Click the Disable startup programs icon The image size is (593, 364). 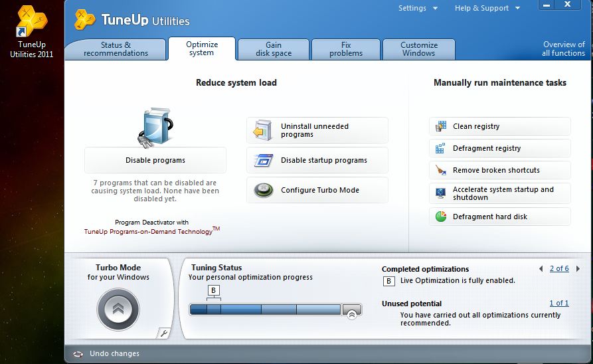264,161
